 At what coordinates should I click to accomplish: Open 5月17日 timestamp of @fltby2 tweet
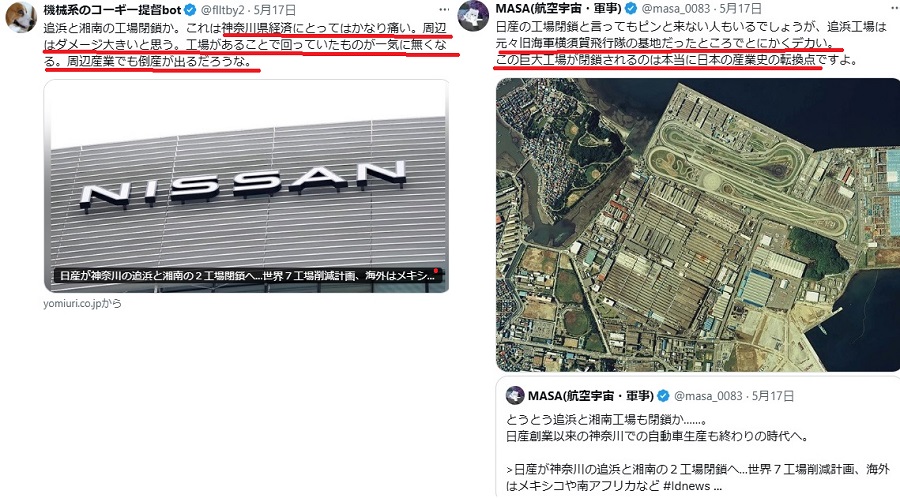click(x=275, y=10)
